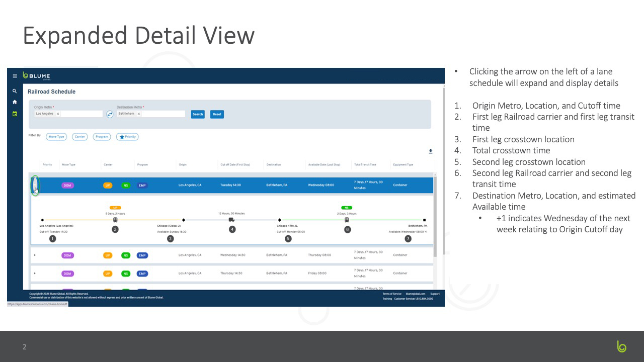Open the Carrier filter dropdown
Image resolution: width=644 pixels, height=362 pixels.
point(79,137)
